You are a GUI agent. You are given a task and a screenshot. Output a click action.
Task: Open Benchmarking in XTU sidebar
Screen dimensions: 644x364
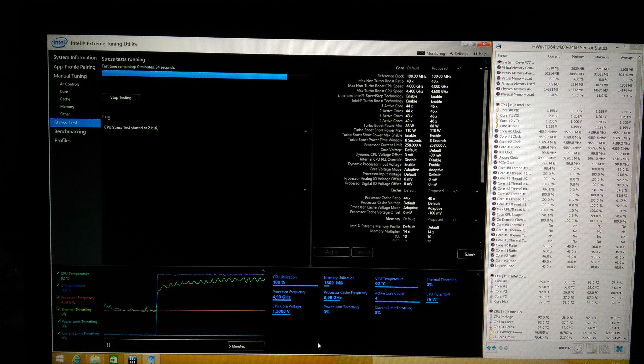point(70,131)
